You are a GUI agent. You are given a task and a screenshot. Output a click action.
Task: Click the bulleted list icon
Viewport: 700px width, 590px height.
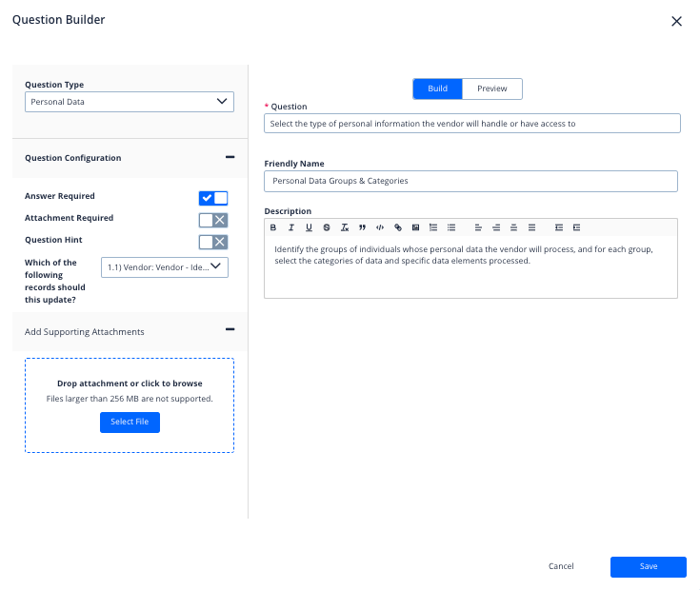[451, 227]
